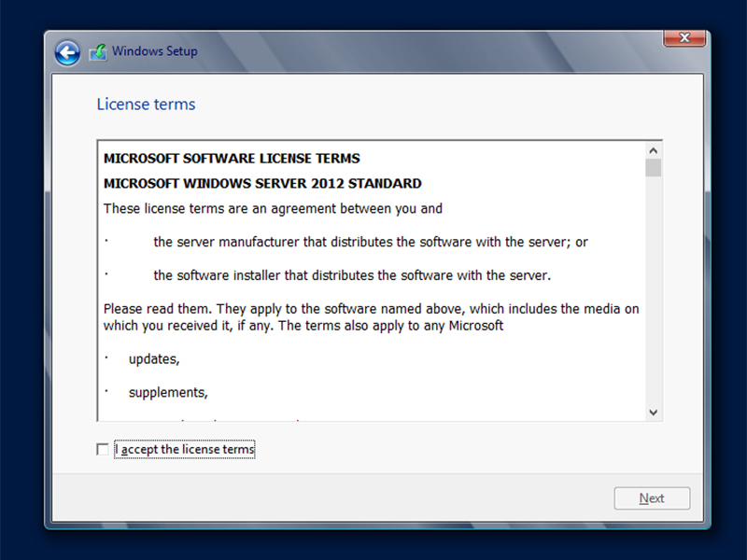The image size is (747, 560).
Task: Click 'MICROSOFT WINDOWS SERVER 2012 STANDARD' line
Action: (262, 183)
